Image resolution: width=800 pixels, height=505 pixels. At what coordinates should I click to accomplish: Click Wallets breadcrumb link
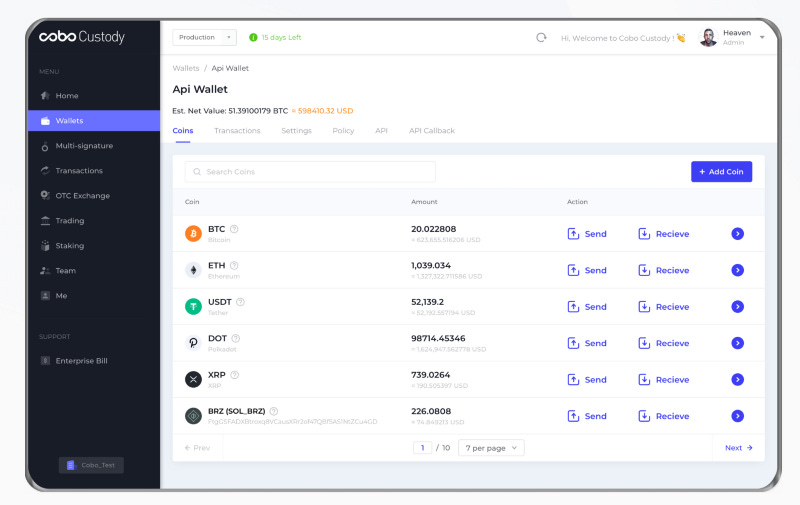click(x=186, y=68)
